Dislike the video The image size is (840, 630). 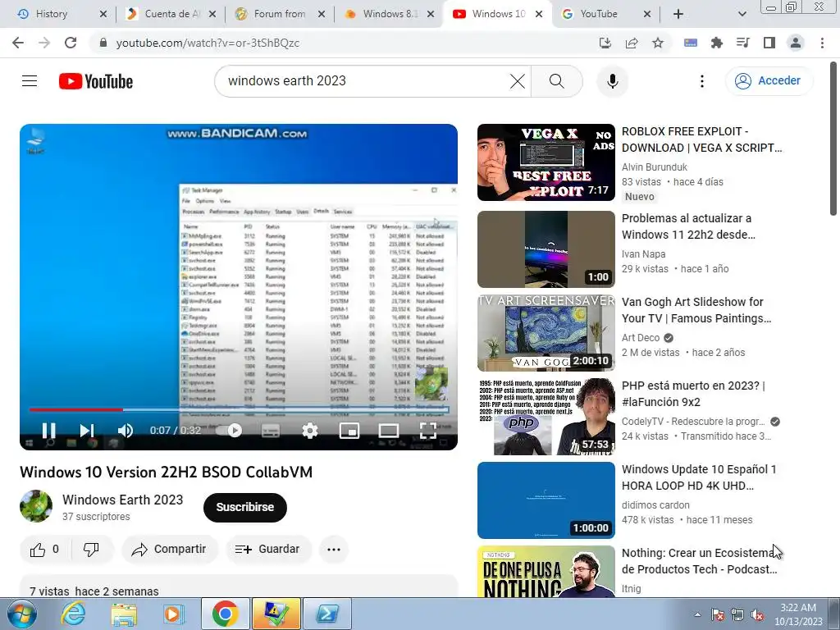tap(92, 549)
